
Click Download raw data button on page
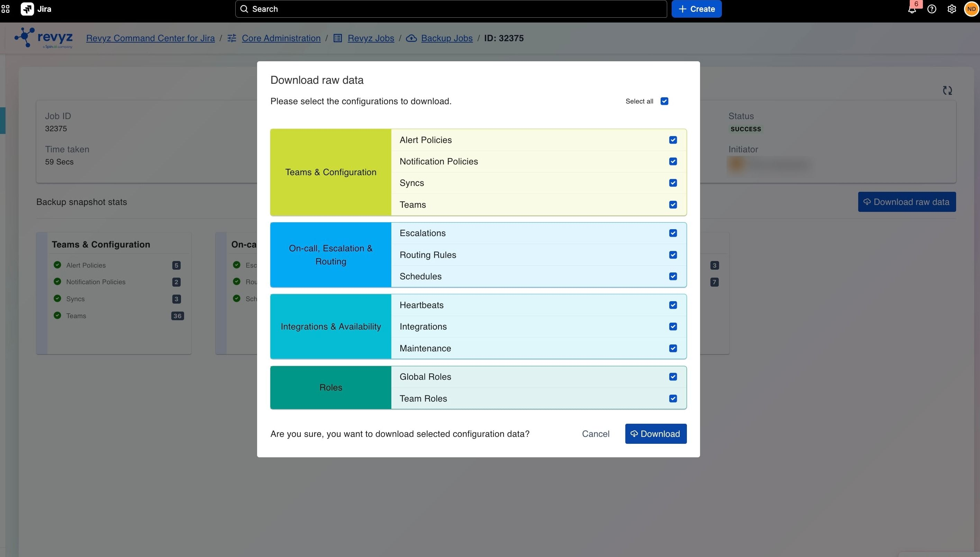pyautogui.click(x=907, y=201)
